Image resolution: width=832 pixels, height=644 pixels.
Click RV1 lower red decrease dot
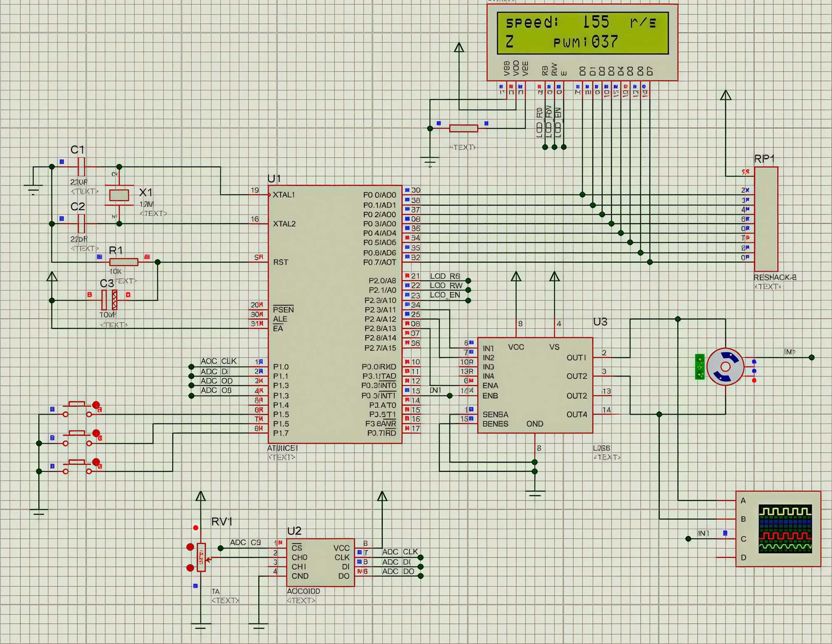(x=190, y=568)
